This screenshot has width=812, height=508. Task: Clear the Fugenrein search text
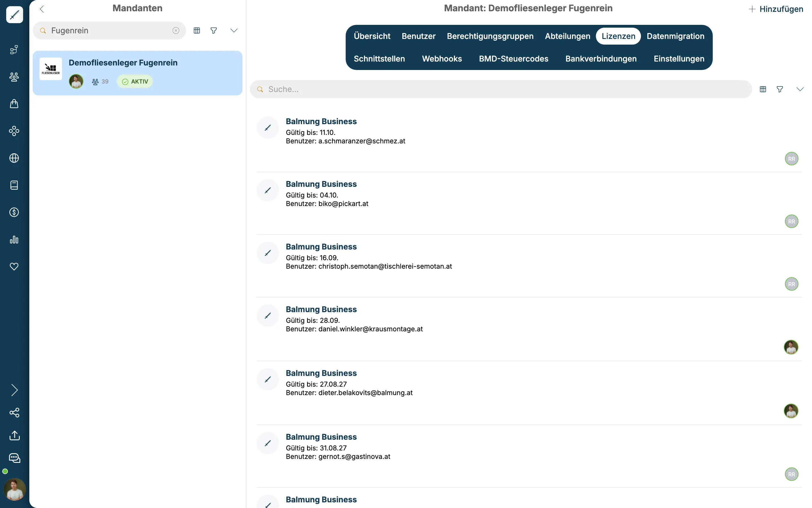pos(176,30)
